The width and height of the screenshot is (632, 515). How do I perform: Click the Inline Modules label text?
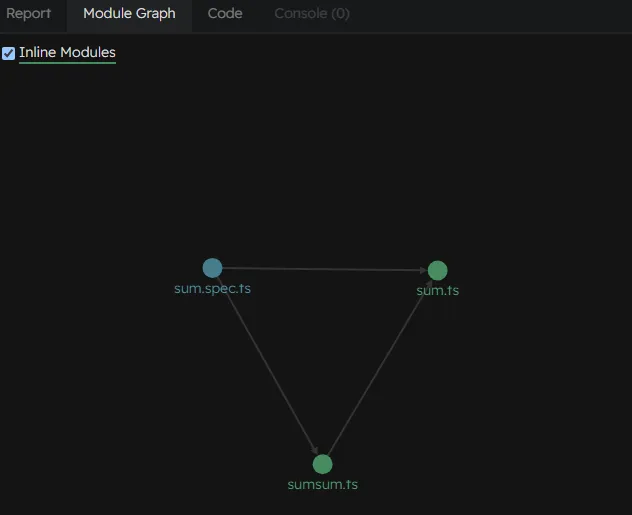pyautogui.click(x=67, y=52)
